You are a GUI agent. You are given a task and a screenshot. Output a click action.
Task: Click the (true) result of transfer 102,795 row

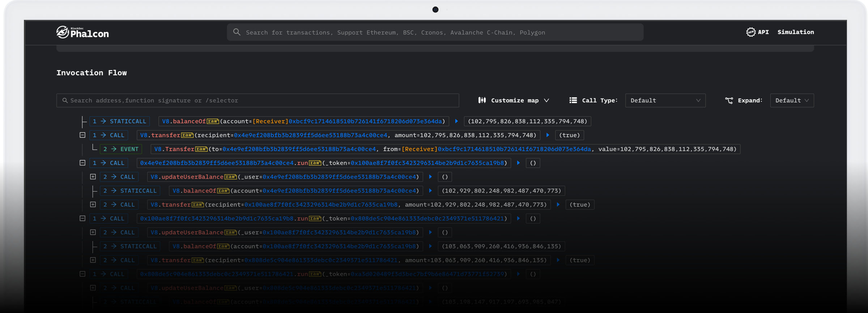(570, 135)
